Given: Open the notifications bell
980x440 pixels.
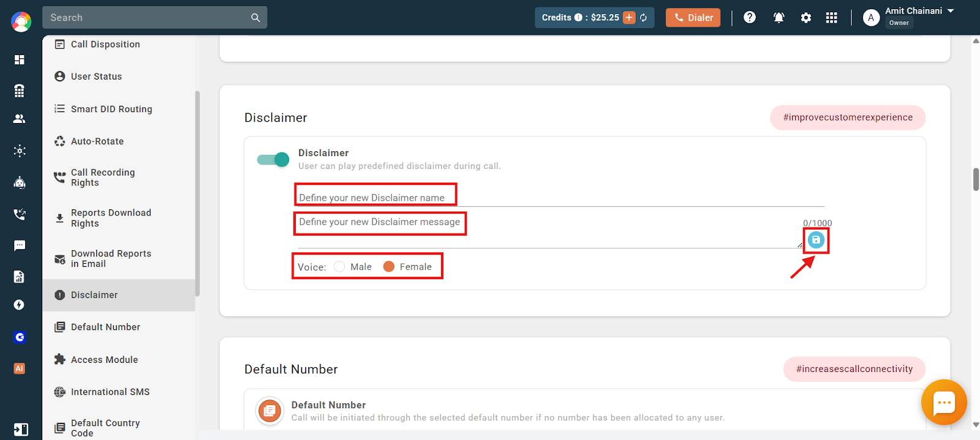Looking at the screenshot, I should click(778, 18).
